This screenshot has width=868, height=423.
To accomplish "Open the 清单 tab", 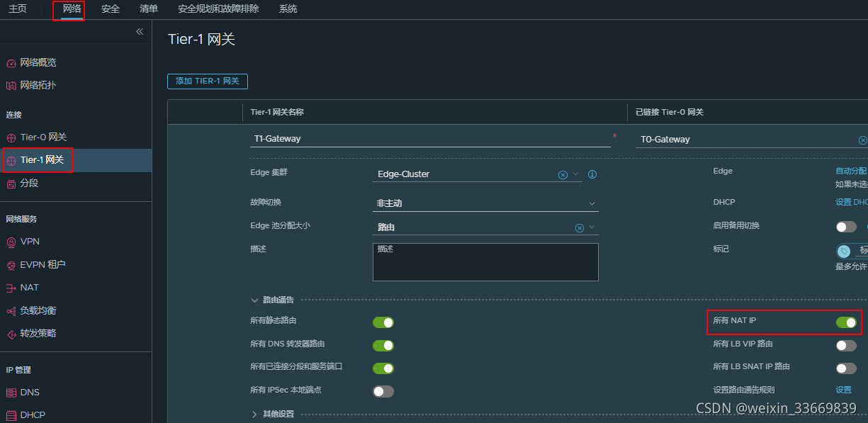I will click(x=149, y=9).
